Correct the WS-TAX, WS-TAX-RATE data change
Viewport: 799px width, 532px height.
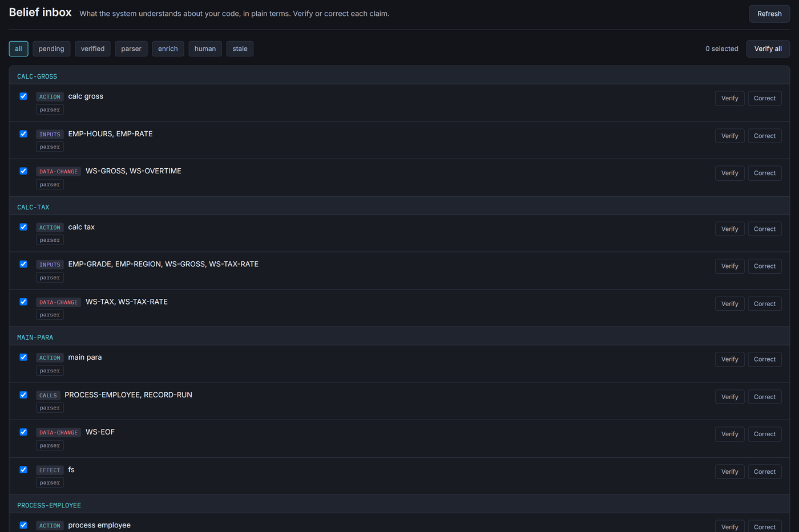tap(764, 303)
